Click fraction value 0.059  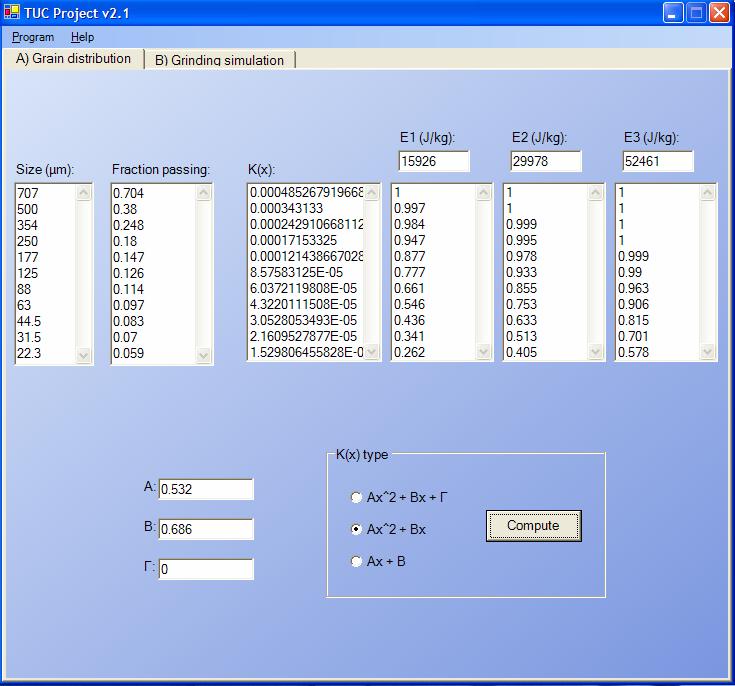pyautogui.click(x=128, y=353)
